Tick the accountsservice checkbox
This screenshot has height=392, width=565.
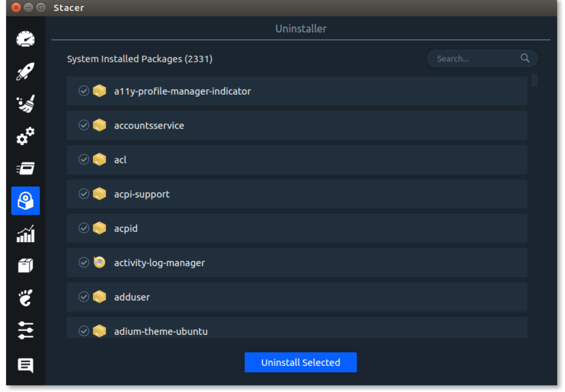(x=84, y=125)
